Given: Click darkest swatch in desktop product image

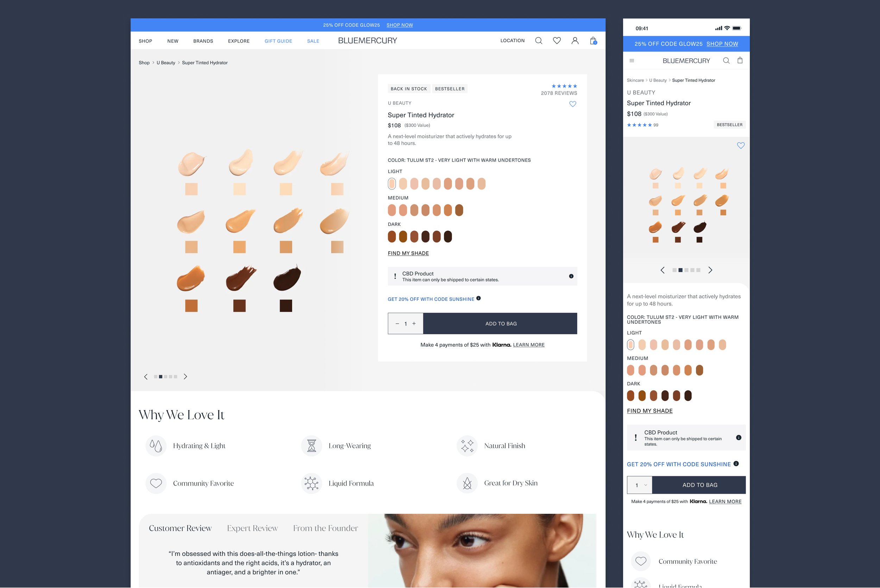Looking at the screenshot, I should coord(286,306).
